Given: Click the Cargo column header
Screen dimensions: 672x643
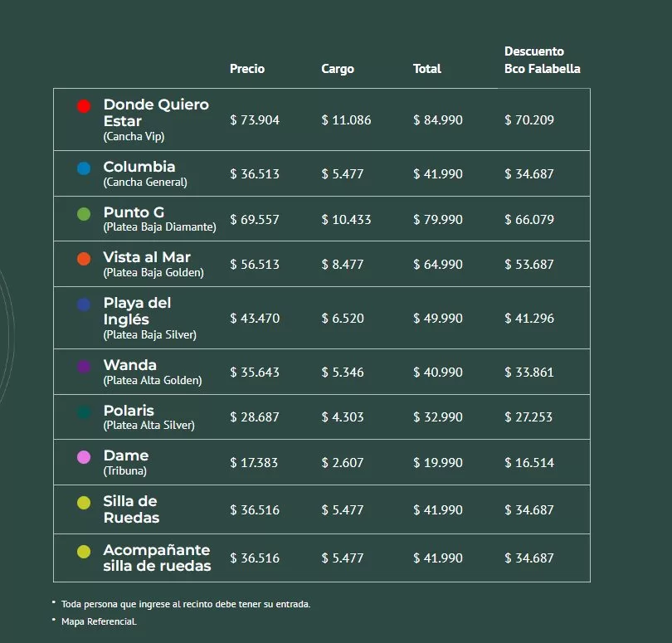Looking at the screenshot, I should coord(338,69).
